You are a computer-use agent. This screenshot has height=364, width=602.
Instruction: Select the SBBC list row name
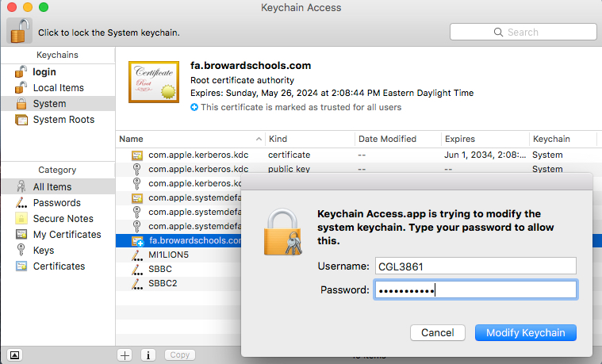click(x=160, y=269)
